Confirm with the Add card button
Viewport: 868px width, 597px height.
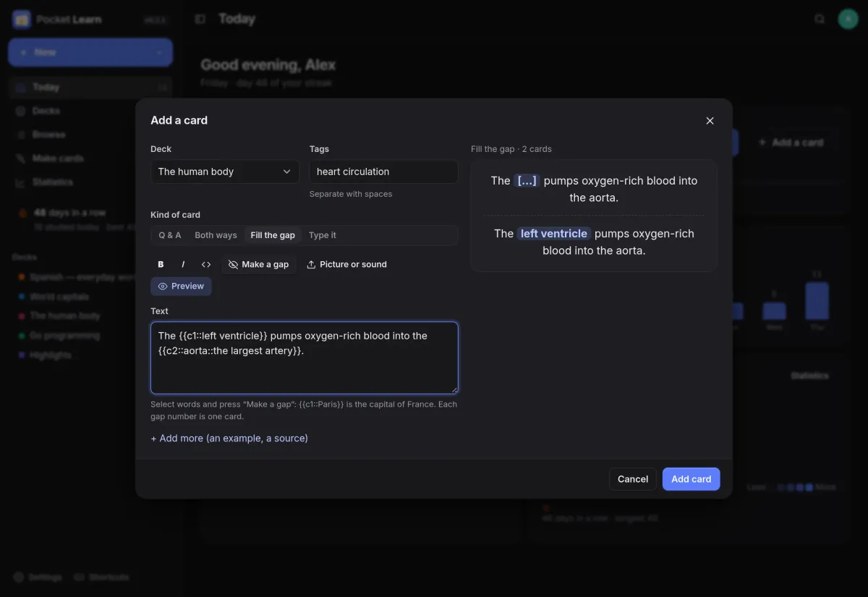coord(691,479)
